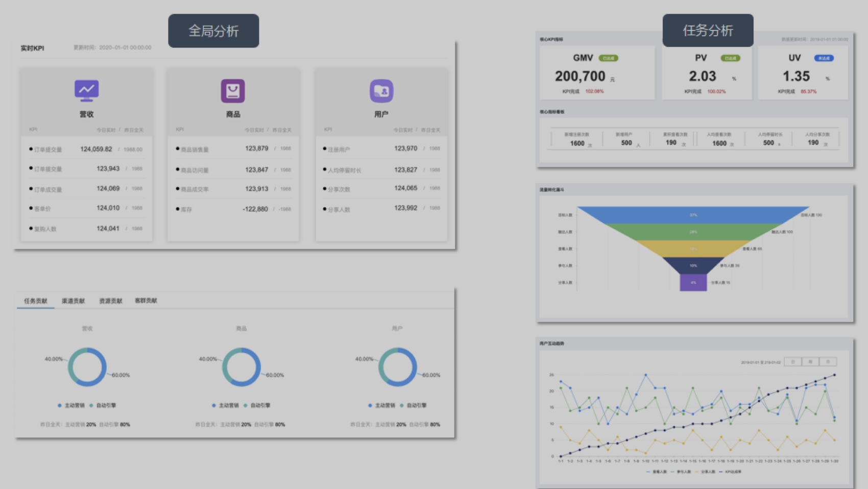Toggle 主动营销 legend under 营收 donut

[71, 405]
